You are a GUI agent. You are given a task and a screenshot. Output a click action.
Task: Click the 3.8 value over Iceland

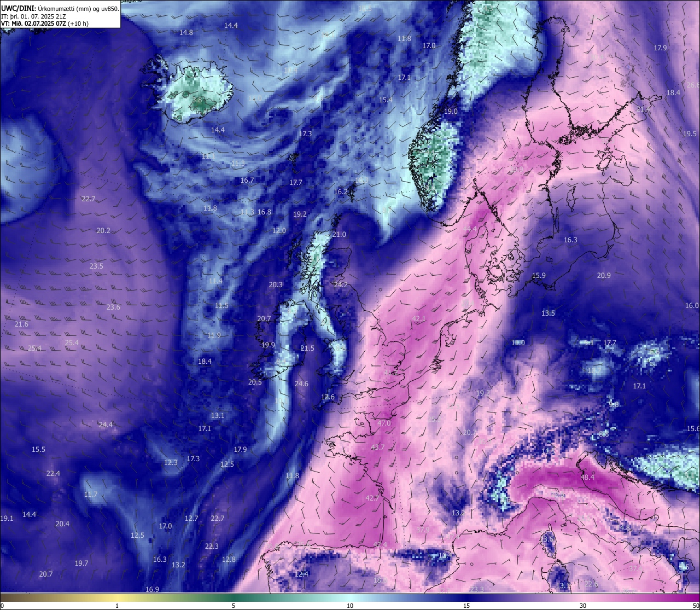[197, 100]
